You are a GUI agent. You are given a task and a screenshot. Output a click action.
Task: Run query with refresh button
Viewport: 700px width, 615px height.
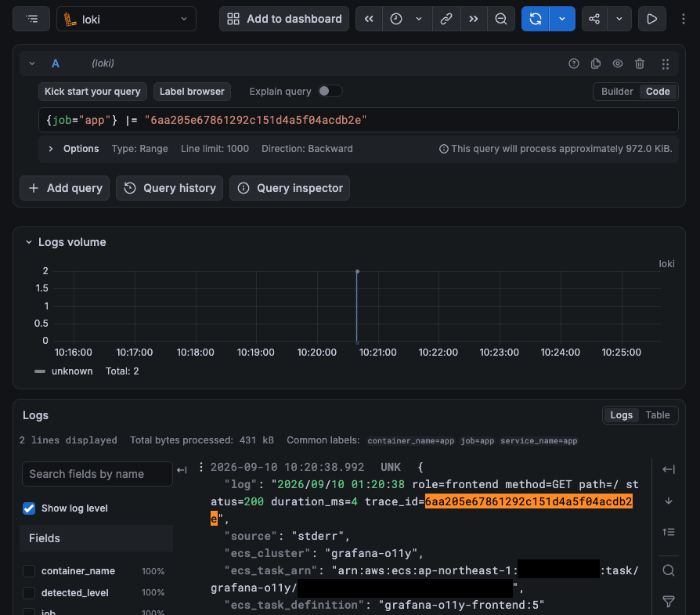(x=536, y=19)
